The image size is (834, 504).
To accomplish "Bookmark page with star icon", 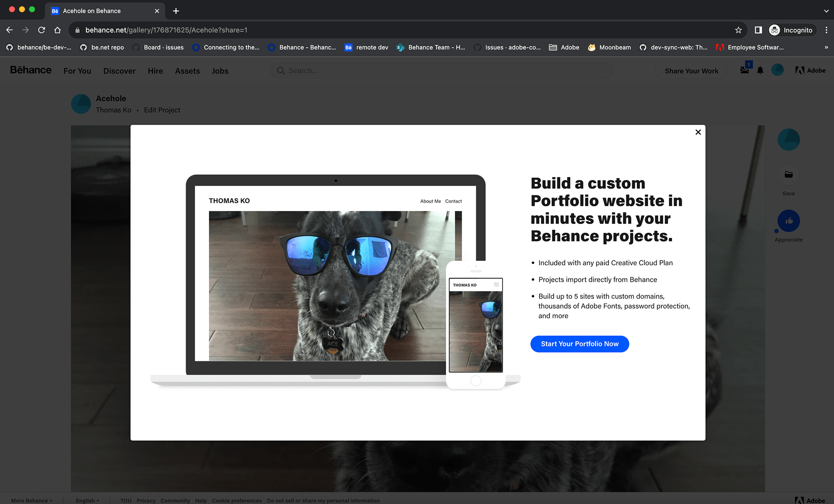I will click(738, 30).
